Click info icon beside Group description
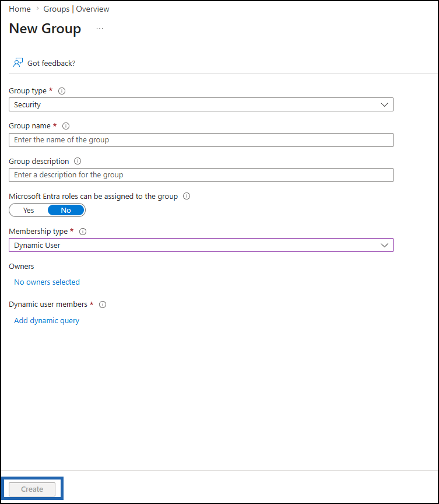439x504 pixels. click(78, 161)
